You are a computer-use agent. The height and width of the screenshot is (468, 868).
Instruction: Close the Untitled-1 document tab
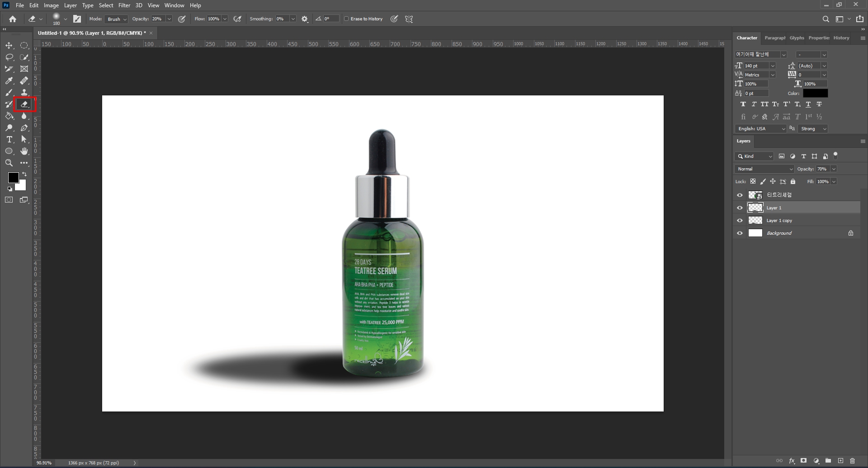(151, 33)
